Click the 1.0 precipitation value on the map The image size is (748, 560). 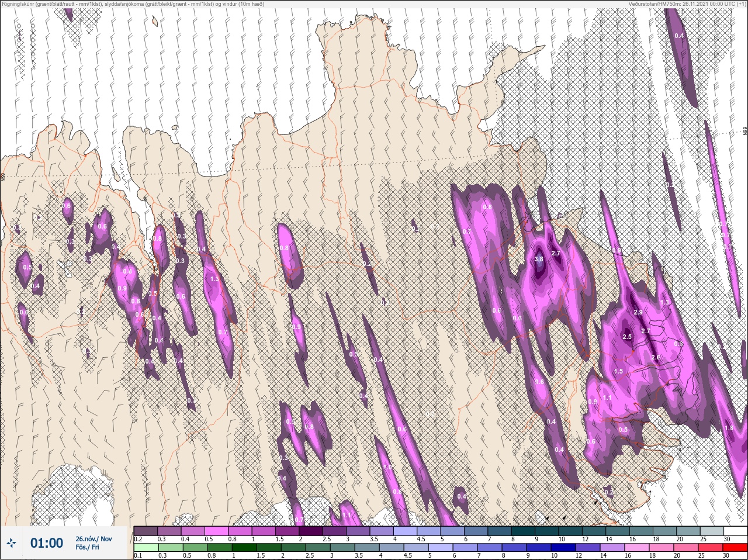click(386, 468)
